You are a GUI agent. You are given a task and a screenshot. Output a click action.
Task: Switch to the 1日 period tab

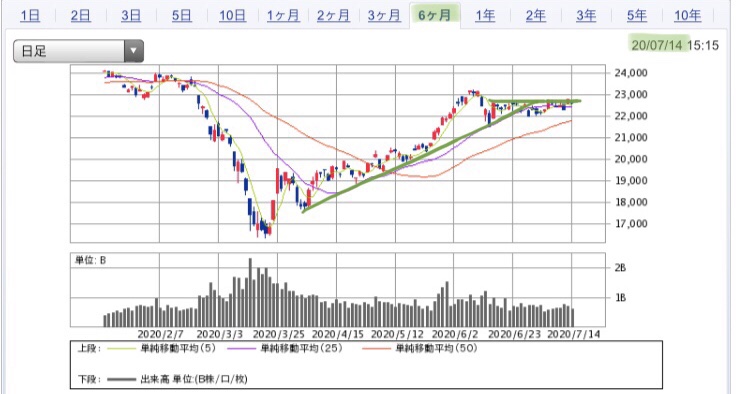[30, 16]
